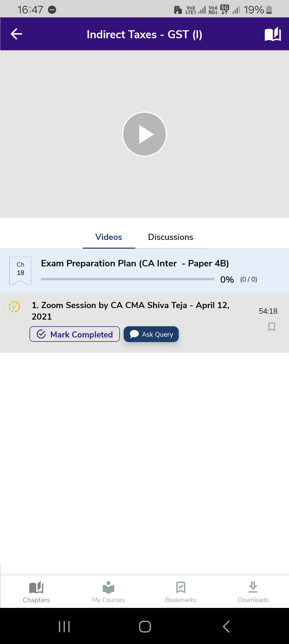Expand the Ch 18 chapter marker
This screenshot has height=644, width=289.
(x=20, y=270)
